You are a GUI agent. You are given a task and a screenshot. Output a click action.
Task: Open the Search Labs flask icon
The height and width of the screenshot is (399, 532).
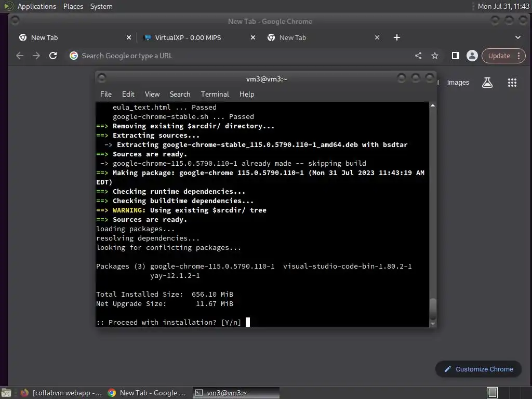pyautogui.click(x=487, y=83)
